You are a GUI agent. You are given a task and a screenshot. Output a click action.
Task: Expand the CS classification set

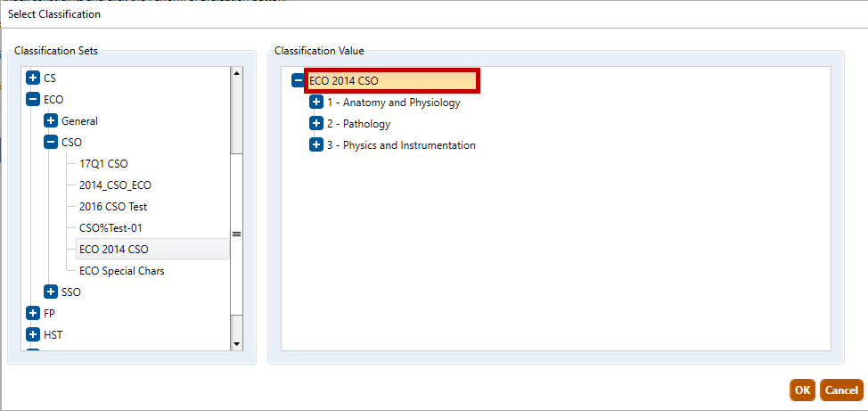coord(33,78)
